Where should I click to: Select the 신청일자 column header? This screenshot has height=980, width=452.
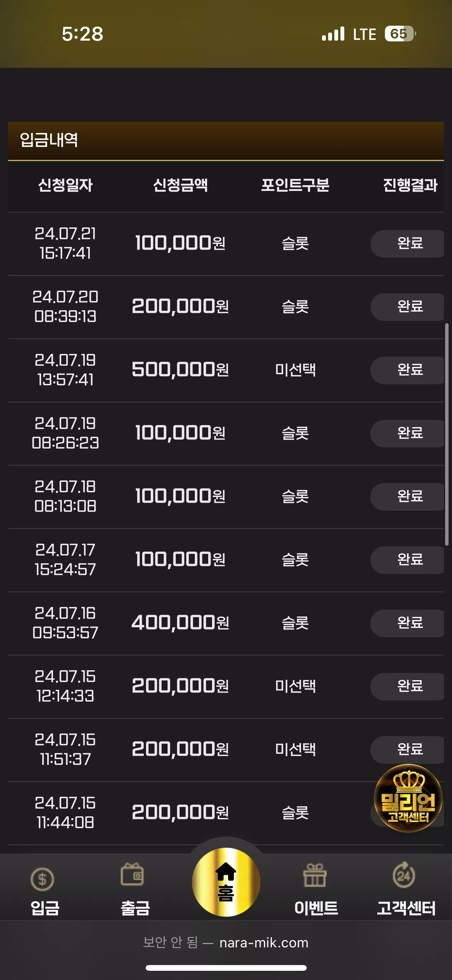(66, 185)
